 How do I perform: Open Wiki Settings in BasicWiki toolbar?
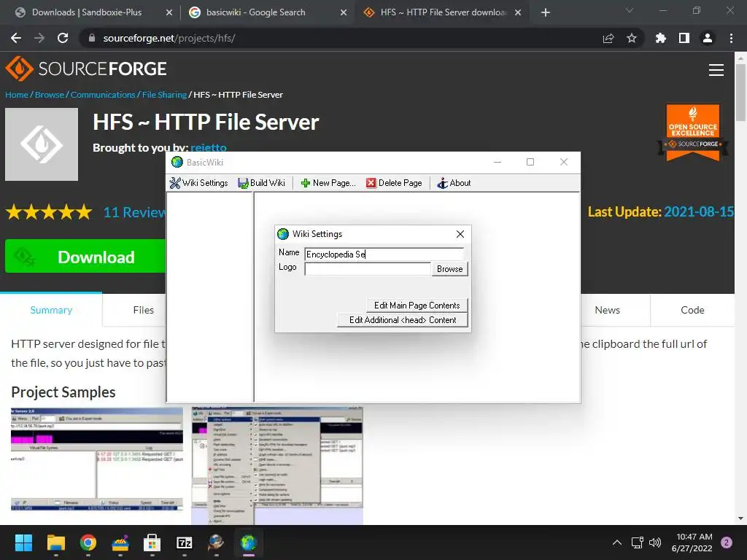(x=198, y=183)
